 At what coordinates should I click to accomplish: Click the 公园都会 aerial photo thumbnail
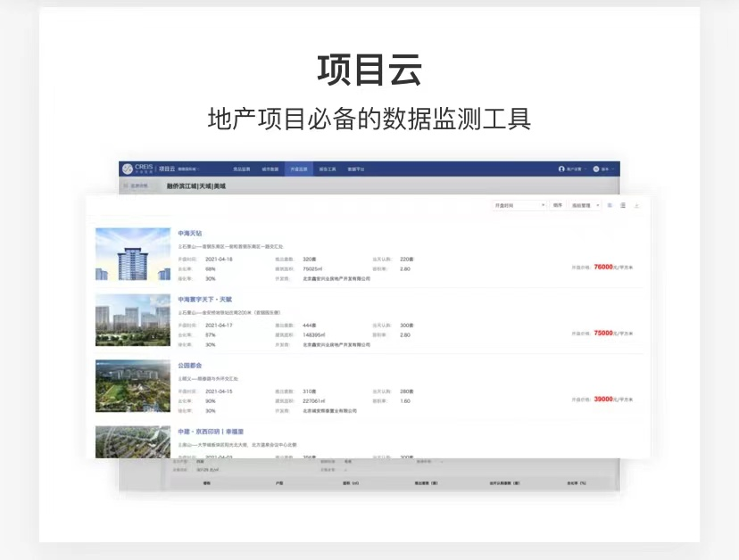click(132, 386)
